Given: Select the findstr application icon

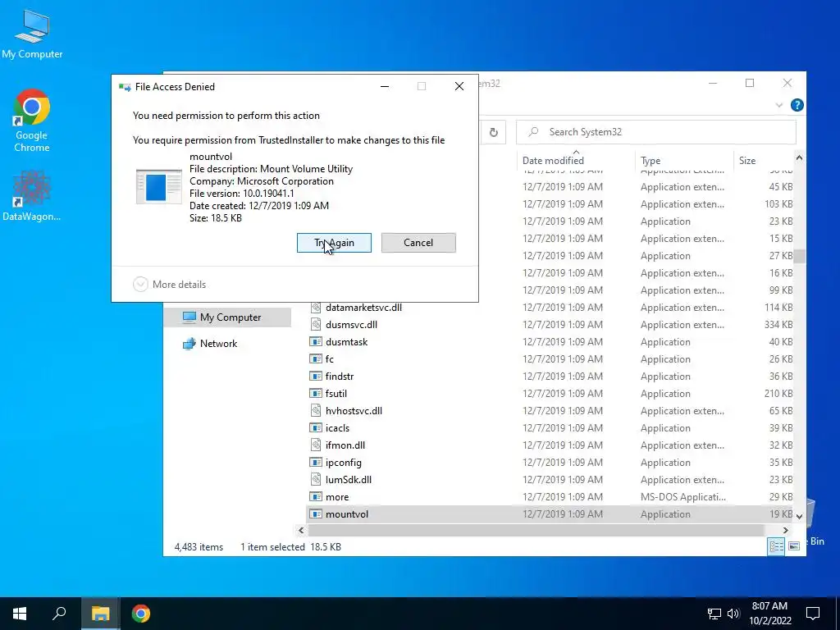Looking at the screenshot, I should (x=316, y=376).
